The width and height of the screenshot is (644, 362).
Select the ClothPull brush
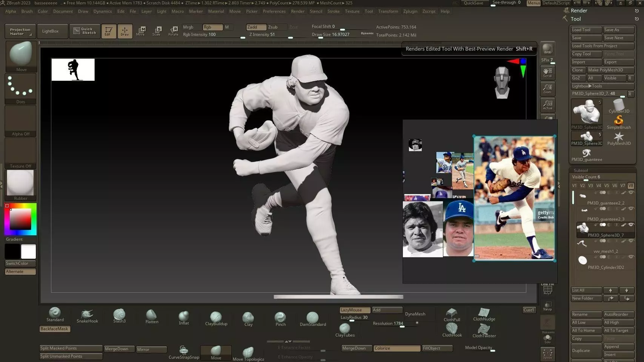click(452, 314)
